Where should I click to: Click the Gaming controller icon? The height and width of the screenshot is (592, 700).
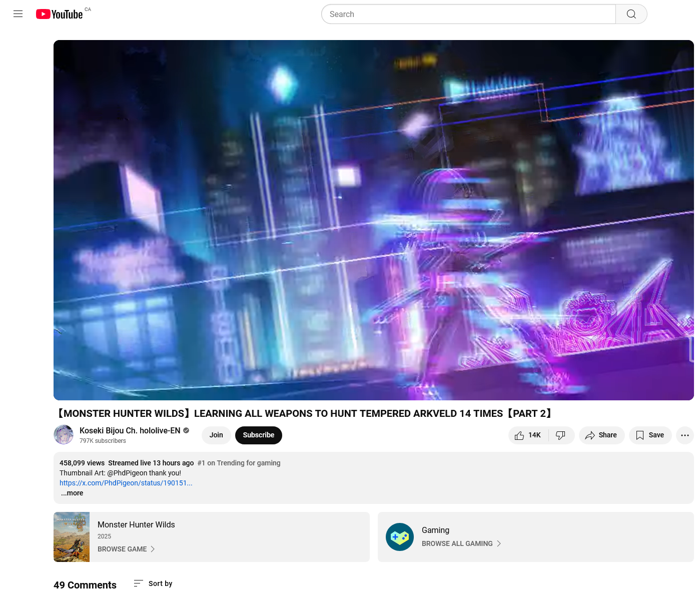point(400,537)
